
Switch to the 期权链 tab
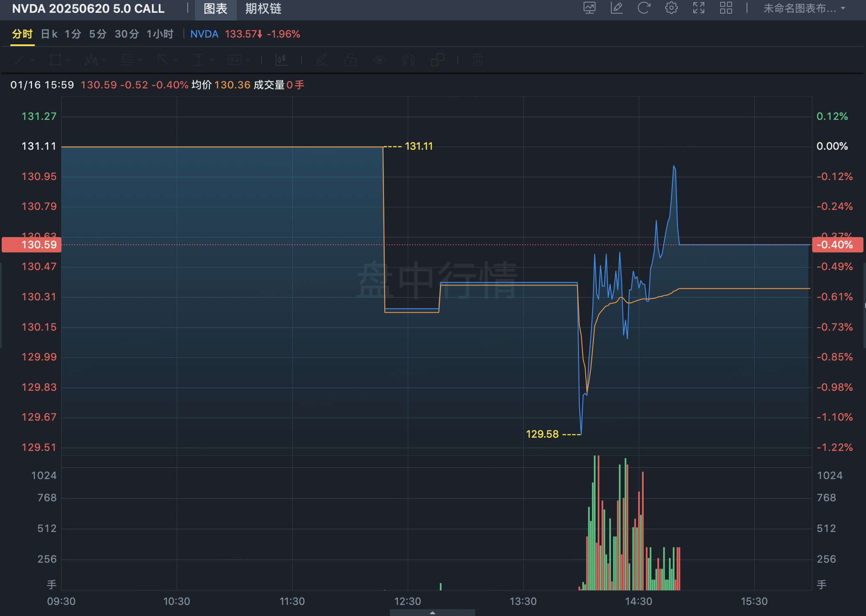[263, 9]
